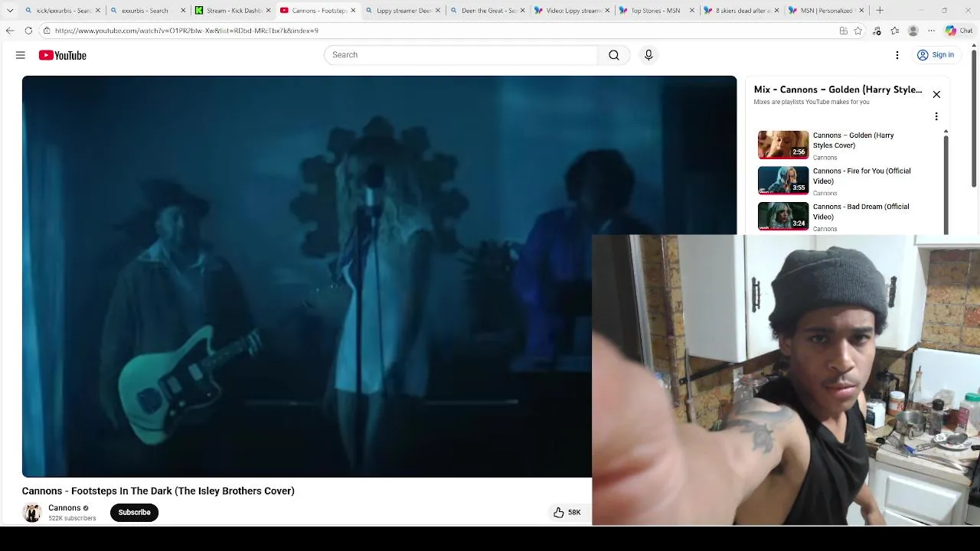The height and width of the screenshot is (551, 980).
Task: Add this page to favorites star
Action: click(x=858, y=31)
